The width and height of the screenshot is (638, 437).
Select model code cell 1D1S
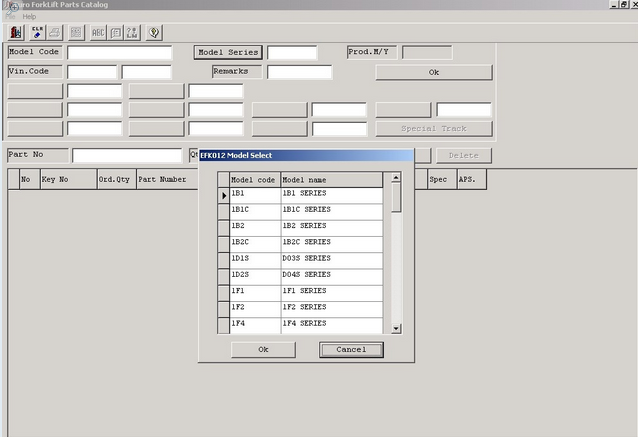click(255, 261)
